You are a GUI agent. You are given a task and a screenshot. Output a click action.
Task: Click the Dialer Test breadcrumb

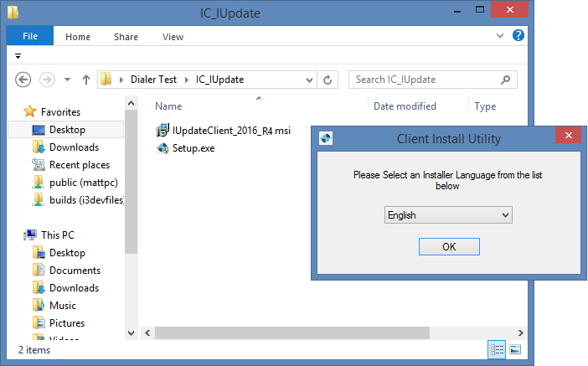(x=153, y=80)
